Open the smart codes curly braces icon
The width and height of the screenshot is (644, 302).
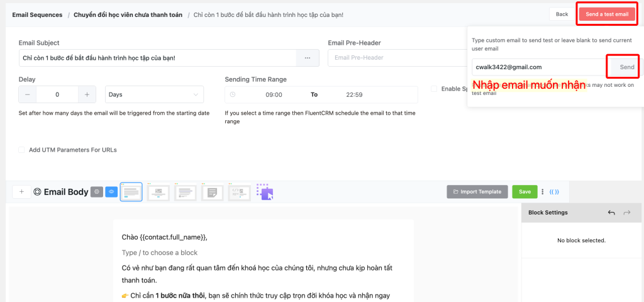coord(554,192)
